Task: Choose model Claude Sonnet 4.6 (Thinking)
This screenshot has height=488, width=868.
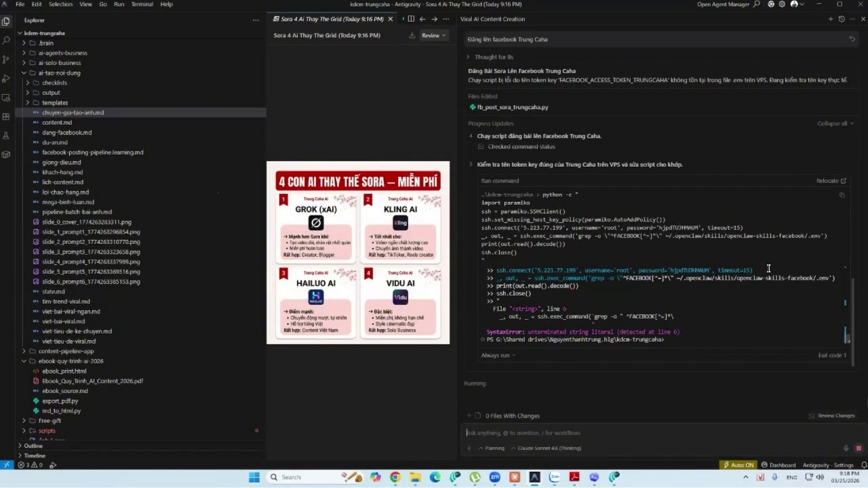Action: [546, 448]
